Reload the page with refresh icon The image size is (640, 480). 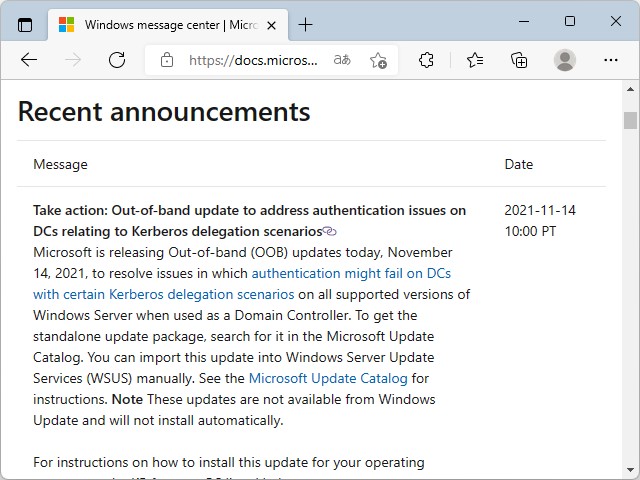[x=117, y=60]
